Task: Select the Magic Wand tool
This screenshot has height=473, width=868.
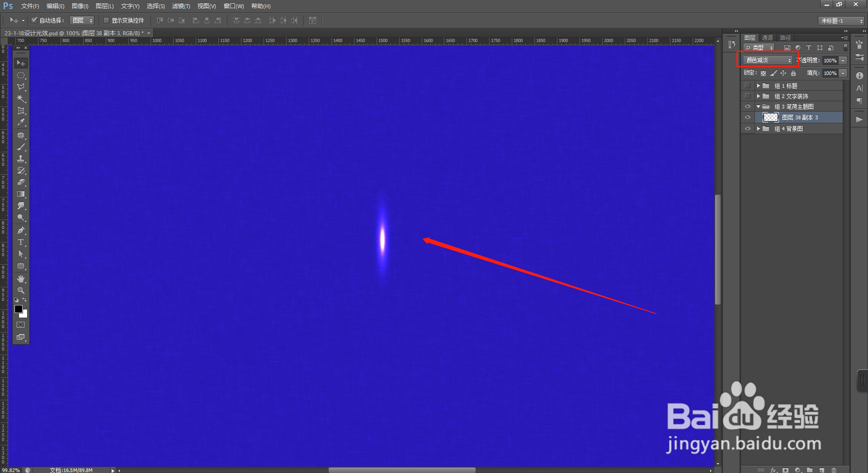Action: [21, 98]
